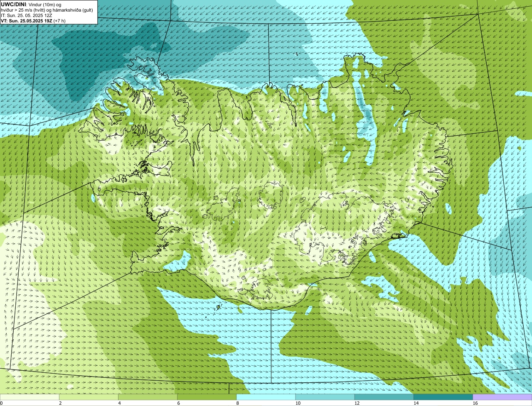Pick the light green 4–6 legend swatch
Image resolution: width=532 pixels, height=406 pixels.
pyautogui.click(x=148, y=397)
